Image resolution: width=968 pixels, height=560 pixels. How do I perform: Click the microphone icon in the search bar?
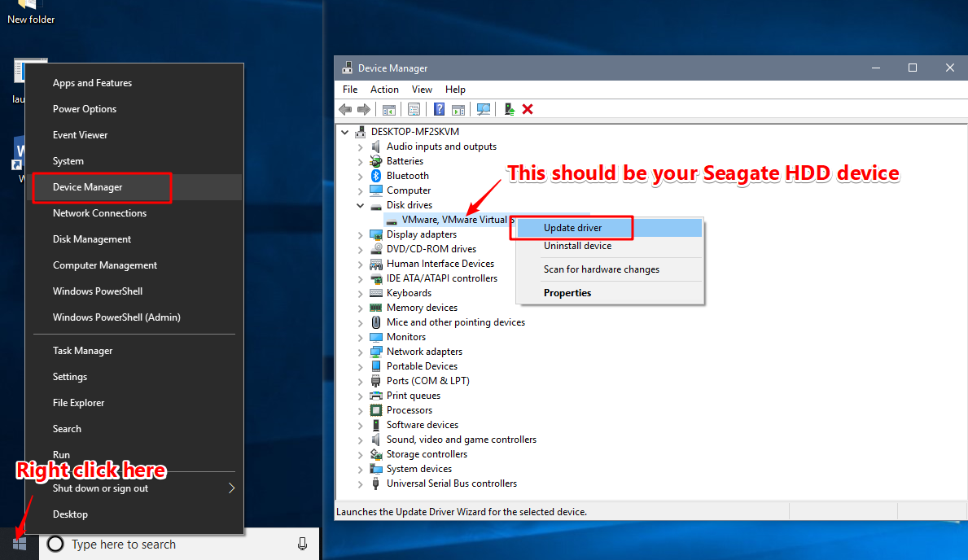[x=302, y=544]
